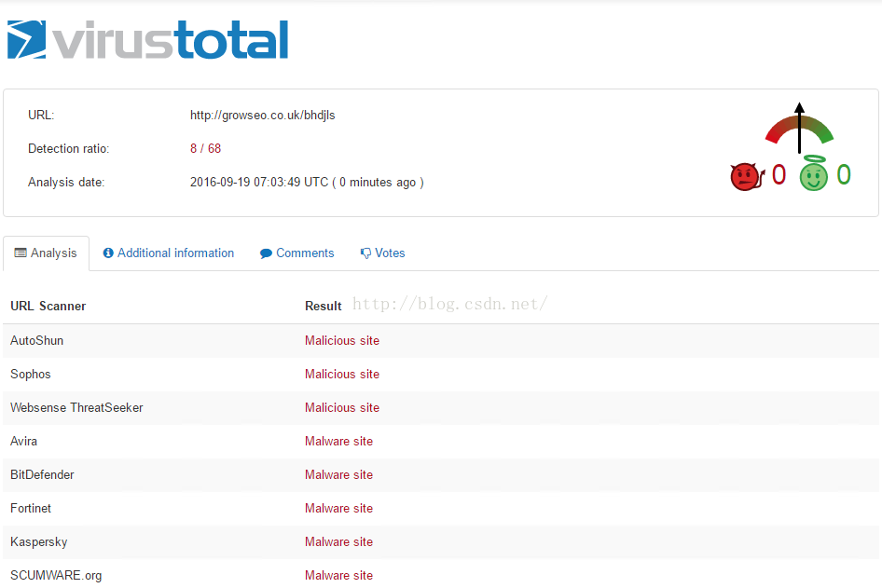The width and height of the screenshot is (882, 588).
Task: Click BitDefender's Malware site result
Action: (x=338, y=475)
